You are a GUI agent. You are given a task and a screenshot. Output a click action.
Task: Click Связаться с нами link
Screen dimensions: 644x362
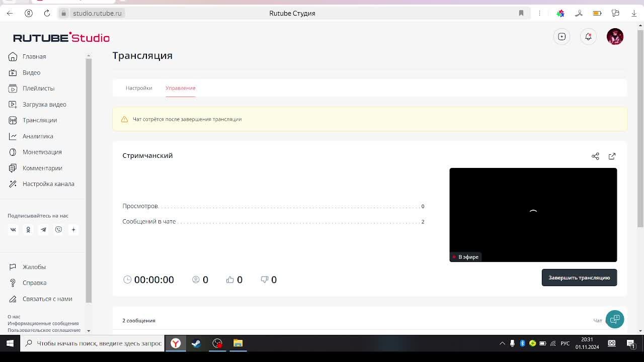pos(47,299)
